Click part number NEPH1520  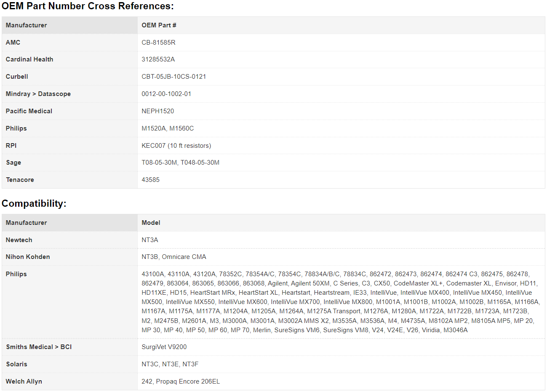(158, 111)
